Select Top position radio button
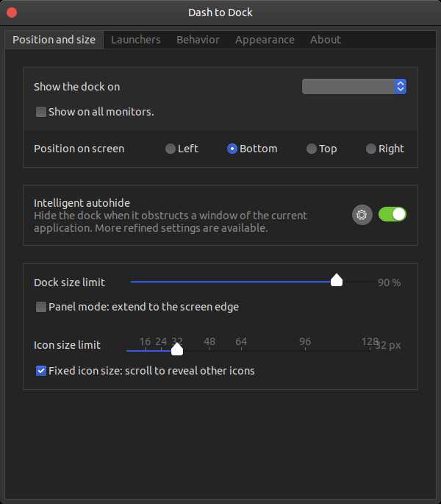Image resolution: width=441 pixels, height=504 pixels. [x=312, y=149]
